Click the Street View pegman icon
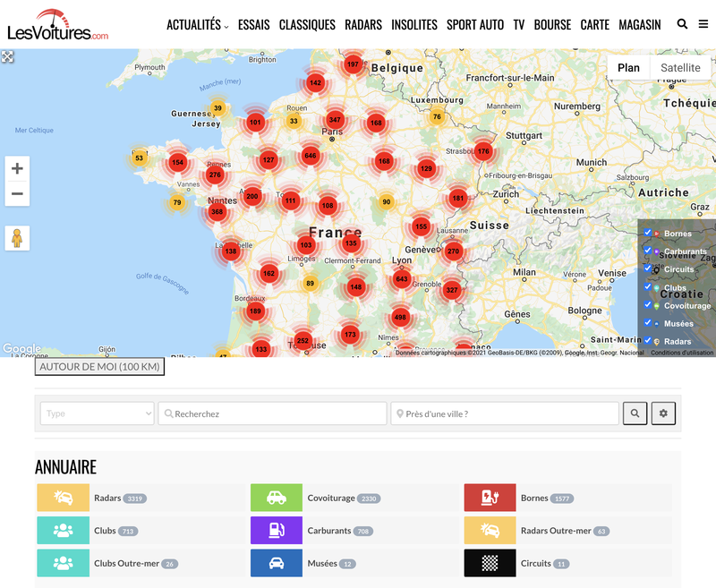 (17, 238)
